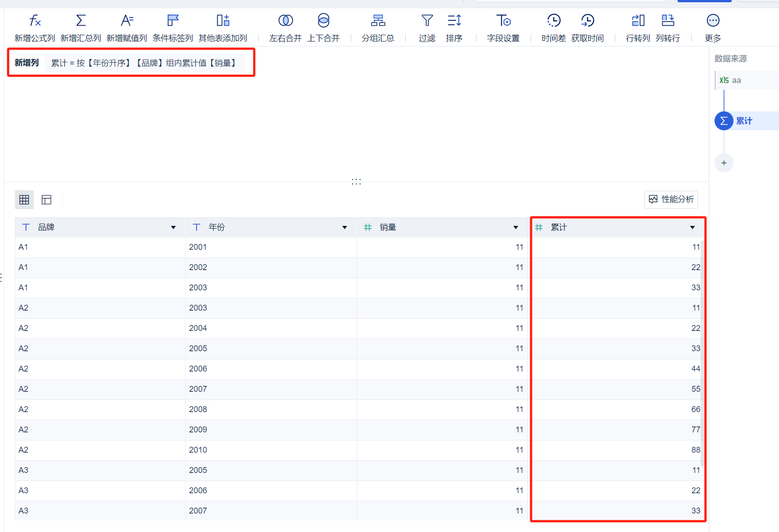Open the 分组汇总 tool

tap(378, 28)
